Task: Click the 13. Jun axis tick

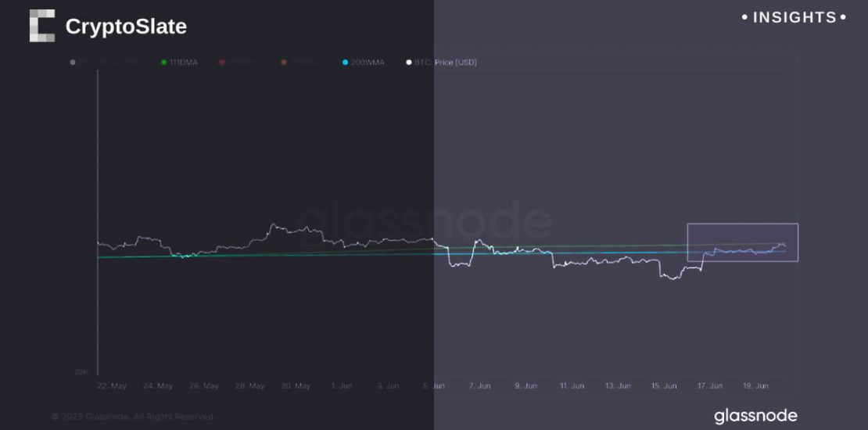Action: (617, 385)
